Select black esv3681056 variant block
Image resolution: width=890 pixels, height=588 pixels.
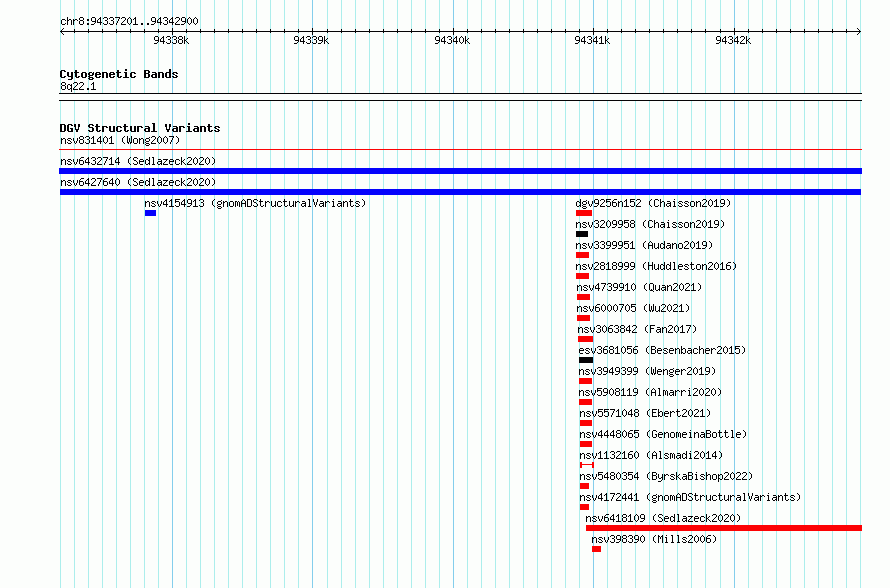586,360
